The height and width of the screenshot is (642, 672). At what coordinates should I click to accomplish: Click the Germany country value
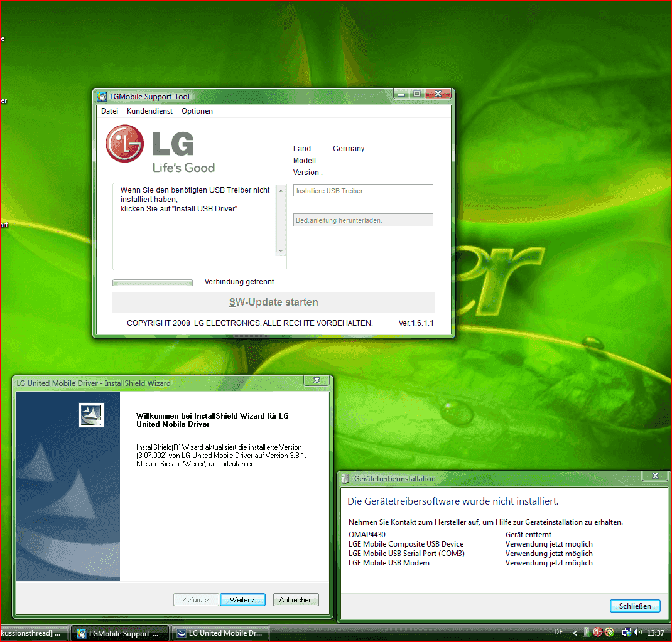[x=349, y=149]
